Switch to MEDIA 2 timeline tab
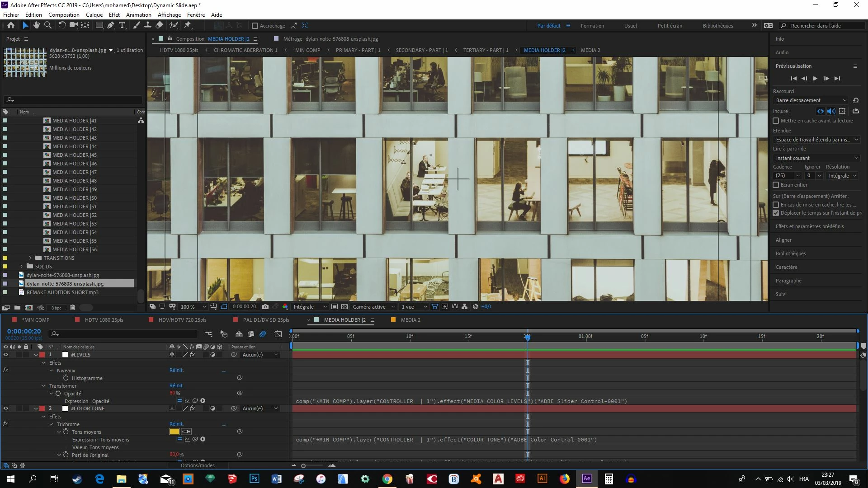Image resolution: width=868 pixels, height=488 pixels. click(410, 320)
